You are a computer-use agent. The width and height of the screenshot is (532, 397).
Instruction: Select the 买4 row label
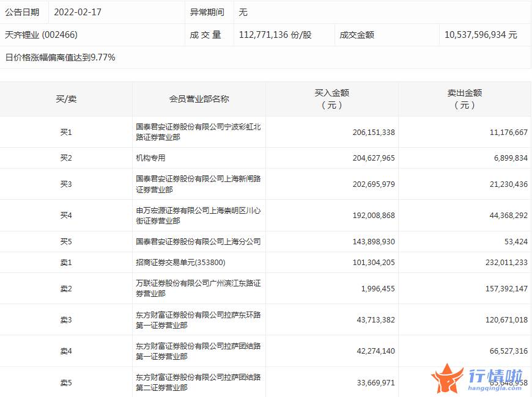pyautogui.click(x=66, y=215)
